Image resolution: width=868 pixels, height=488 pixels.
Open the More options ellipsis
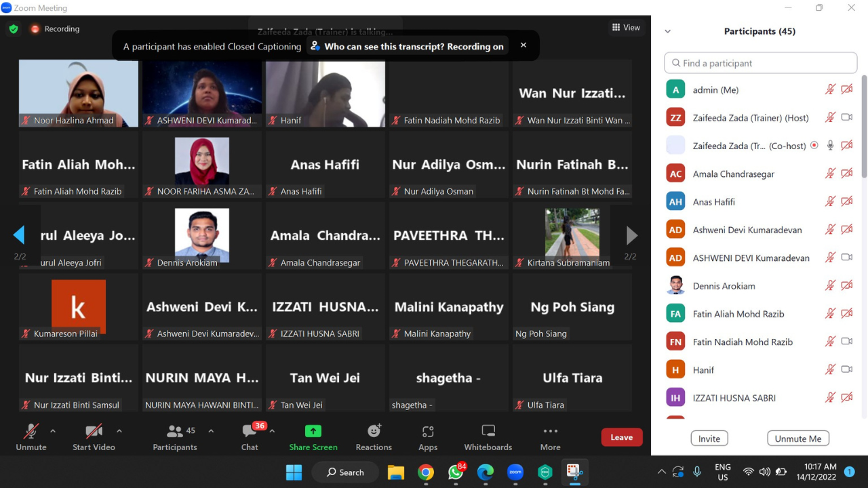tap(550, 437)
